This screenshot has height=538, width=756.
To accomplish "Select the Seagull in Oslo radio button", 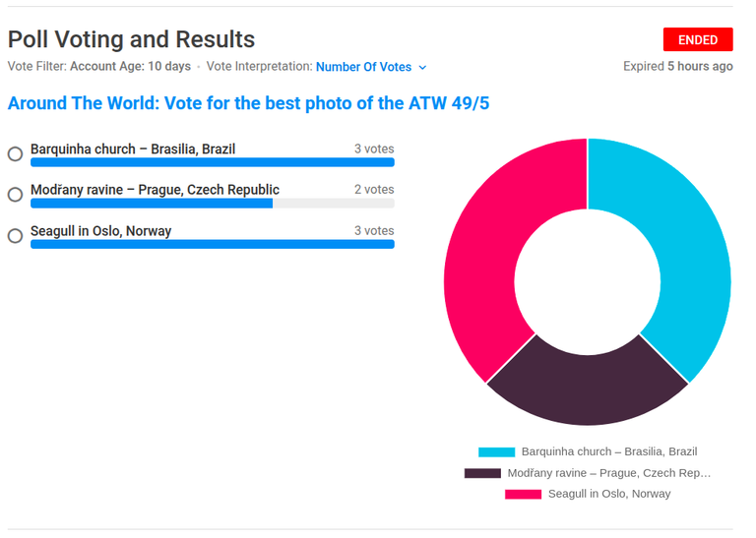I will 16,236.
